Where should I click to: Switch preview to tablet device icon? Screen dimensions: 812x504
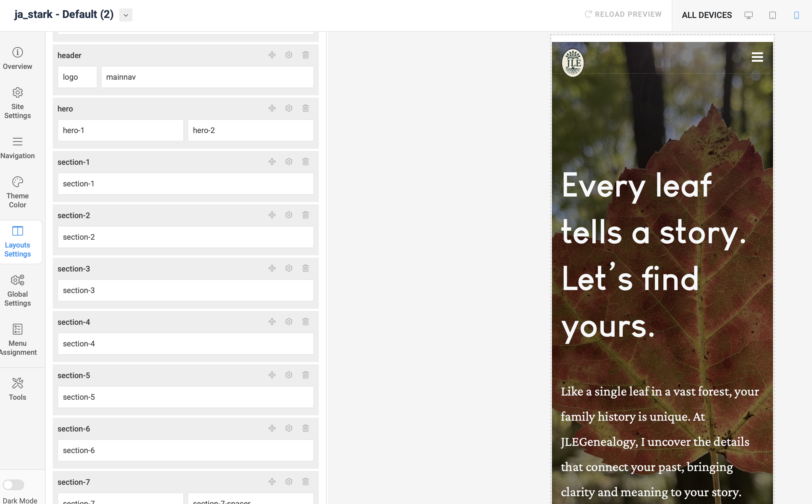coord(772,15)
